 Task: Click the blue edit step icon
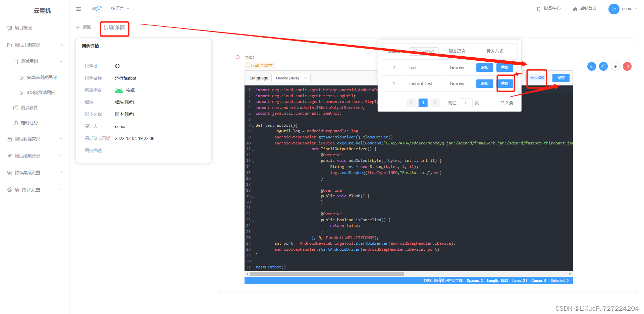[592, 66]
